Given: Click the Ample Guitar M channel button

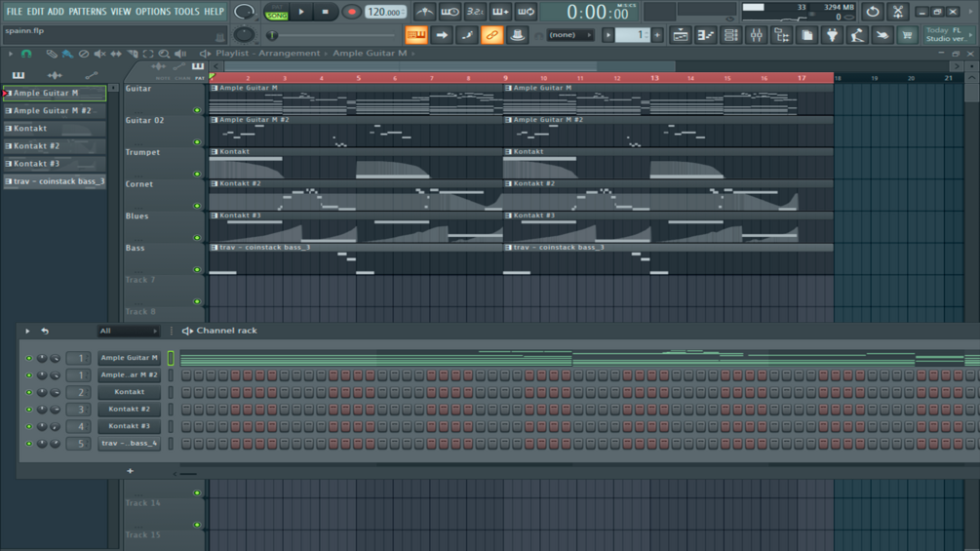Looking at the screenshot, I should tap(130, 358).
